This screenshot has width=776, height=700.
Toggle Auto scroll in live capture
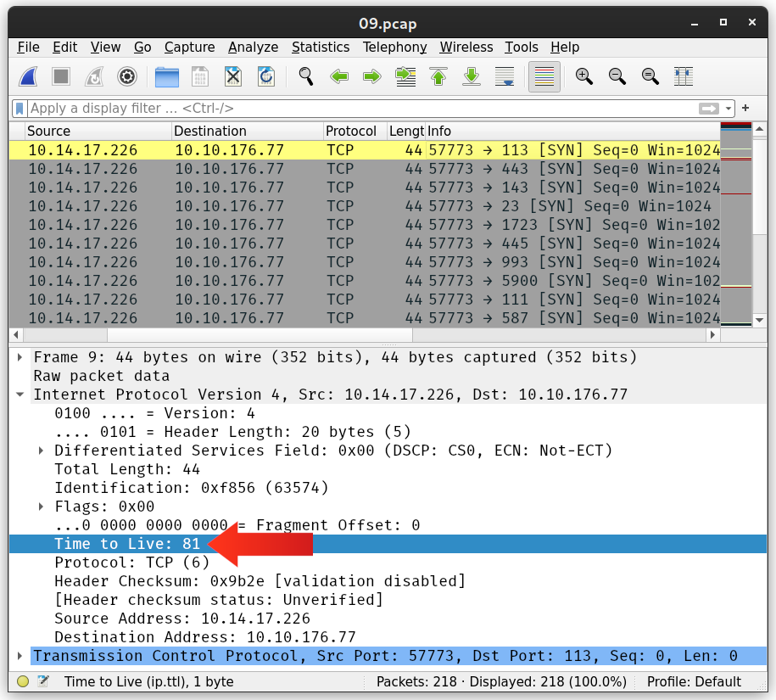pyautogui.click(x=503, y=76)
